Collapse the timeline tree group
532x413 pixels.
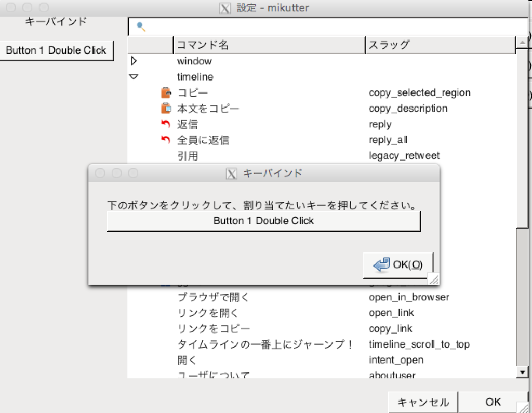(x=134, y=77)
